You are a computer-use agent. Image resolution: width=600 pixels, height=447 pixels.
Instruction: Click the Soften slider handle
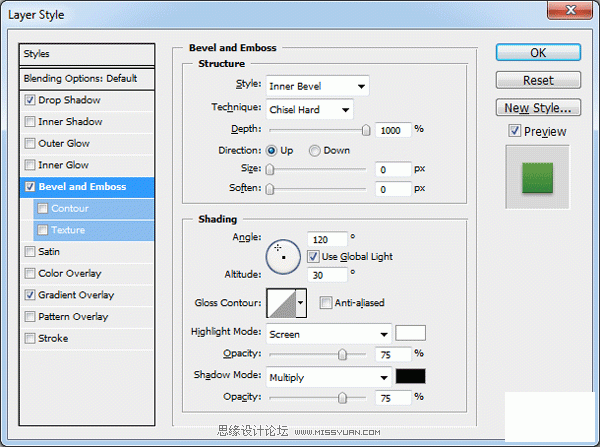270,189
